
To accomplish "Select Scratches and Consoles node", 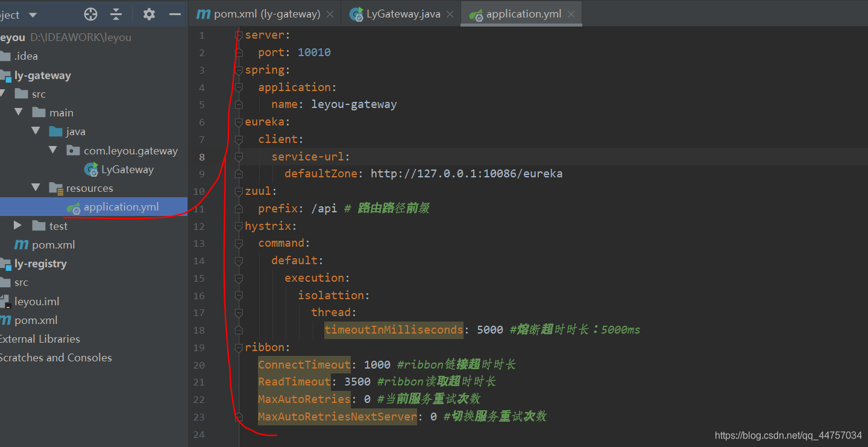I will [55, 358].
